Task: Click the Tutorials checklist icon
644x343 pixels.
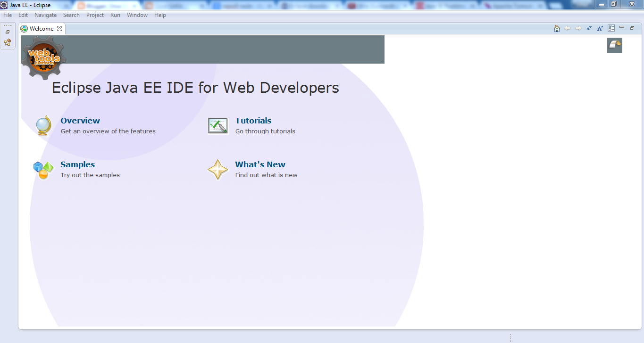Action: click(218, 126)
